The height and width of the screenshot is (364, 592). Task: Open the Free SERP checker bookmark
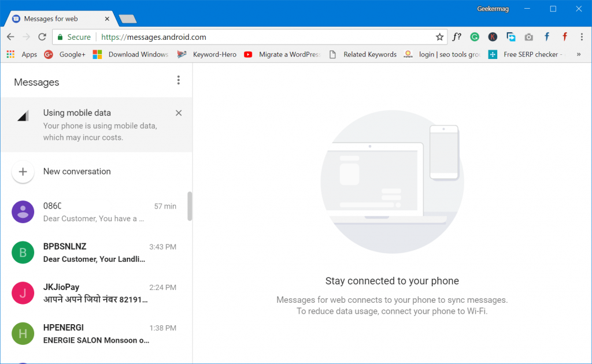click(x=526, y=54)
